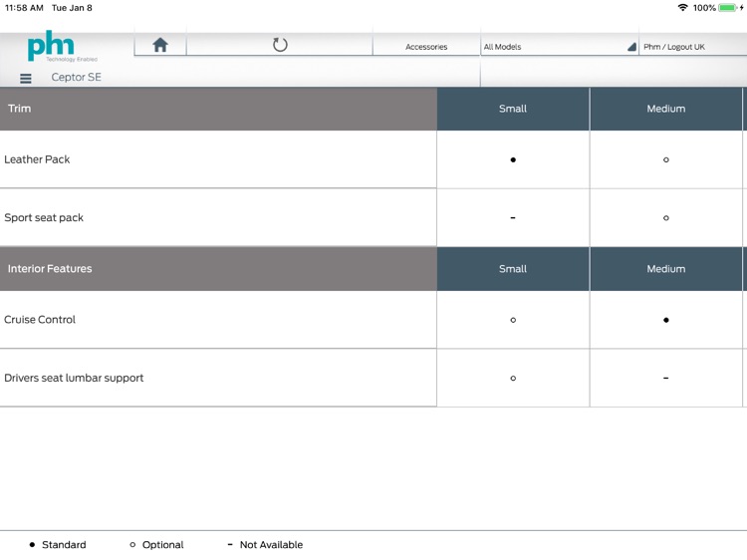Tap Cruise Control Medium standard dot
Screen dimensions: 747x560
(x=666, y=320)
